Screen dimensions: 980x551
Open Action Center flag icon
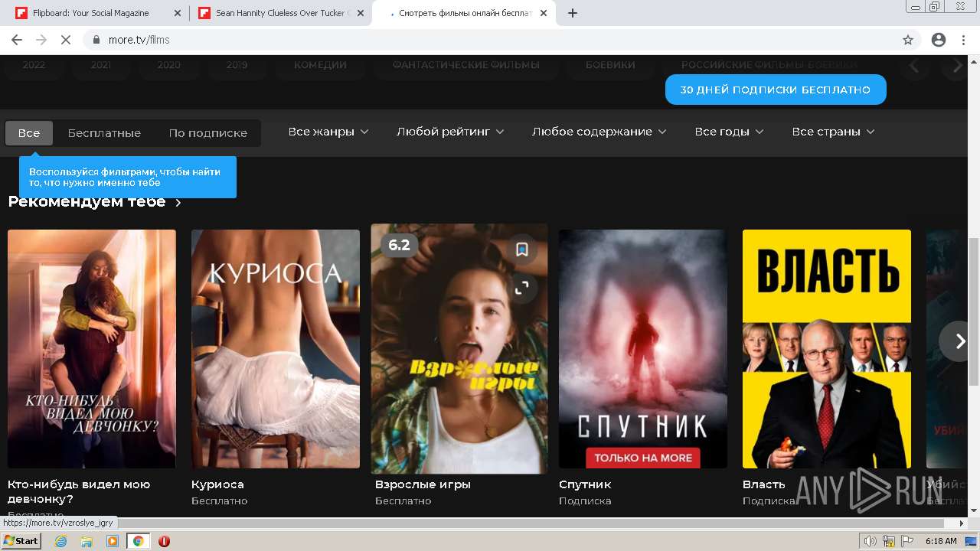[x=907, y=541]
